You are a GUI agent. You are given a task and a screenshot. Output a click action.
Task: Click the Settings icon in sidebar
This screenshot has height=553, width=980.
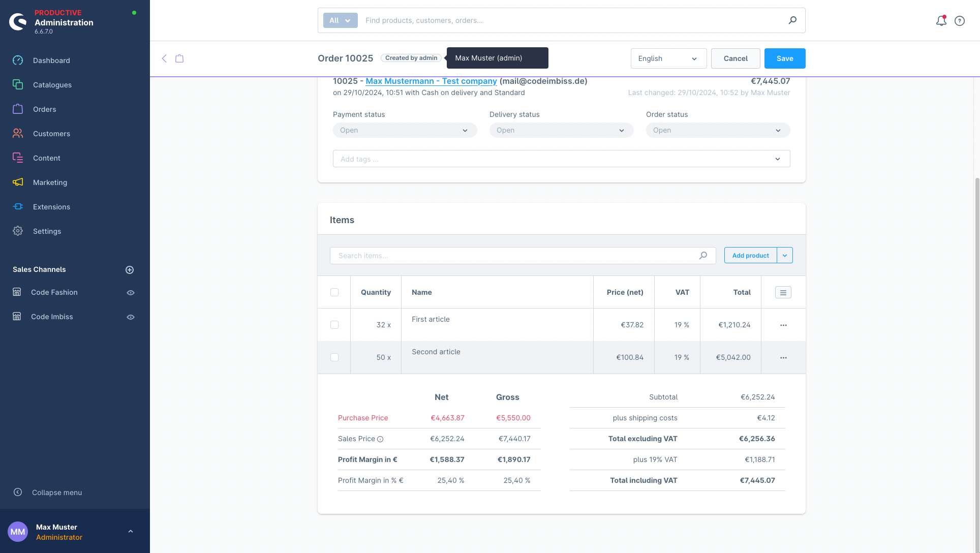[18, 231]
